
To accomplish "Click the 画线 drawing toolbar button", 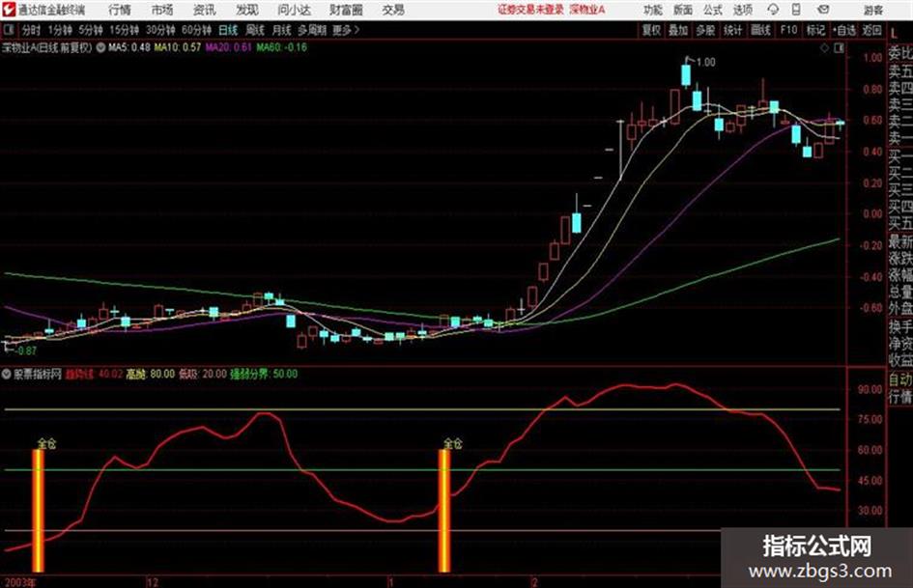I will coord(760,30).
